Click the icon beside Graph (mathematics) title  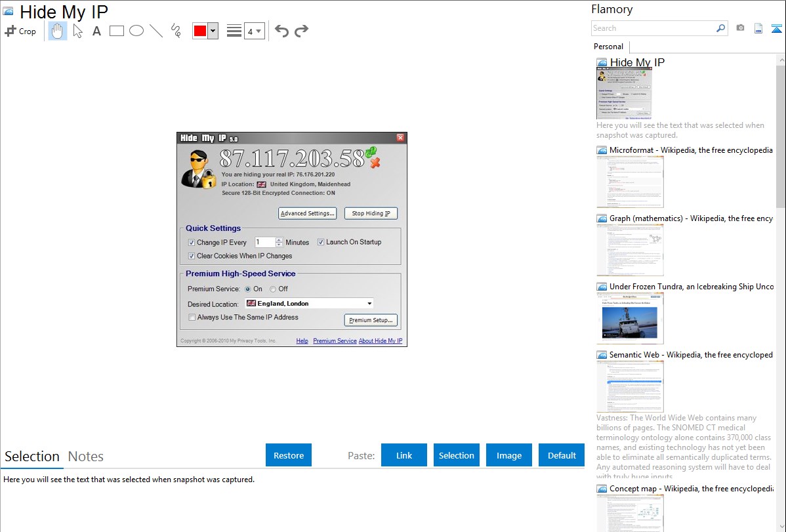click(602, 218)
